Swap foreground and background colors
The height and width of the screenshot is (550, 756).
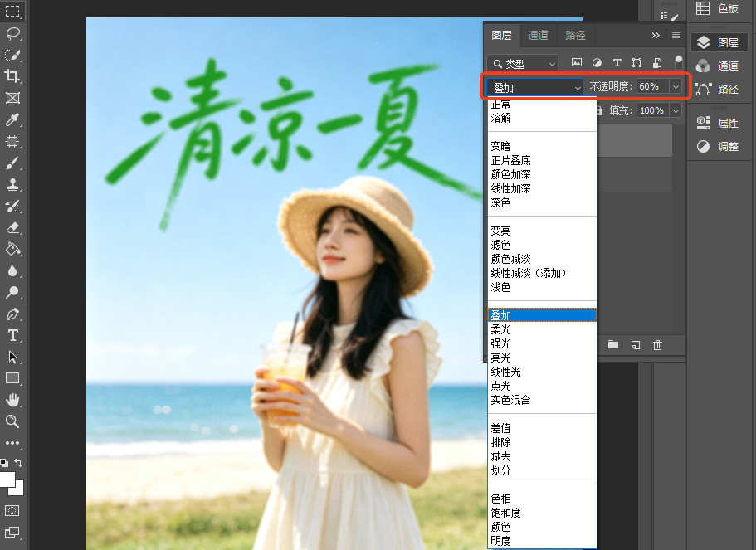tap(18, 463)
